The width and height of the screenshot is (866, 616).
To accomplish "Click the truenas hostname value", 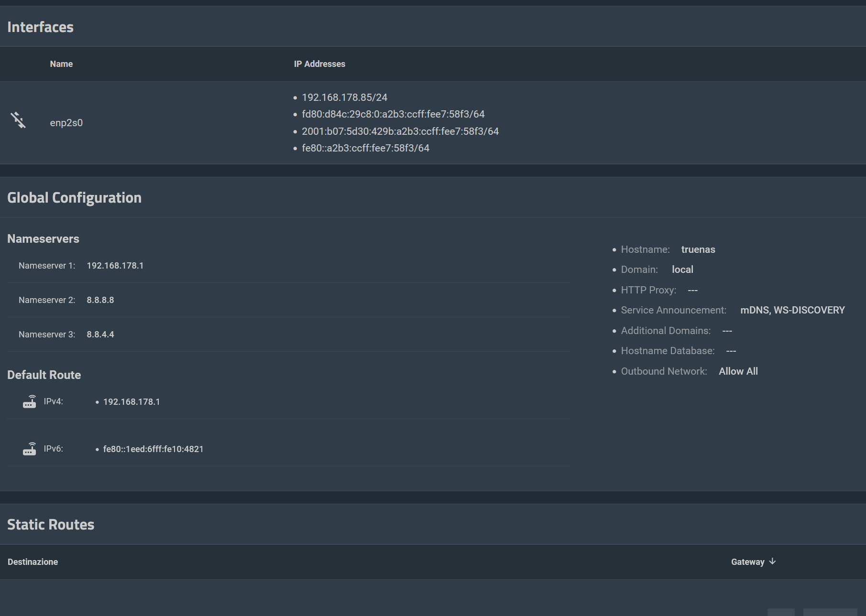I will tap(698, 249).
